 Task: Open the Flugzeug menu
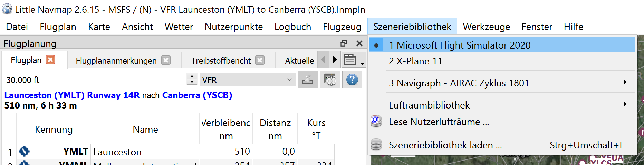342,27
